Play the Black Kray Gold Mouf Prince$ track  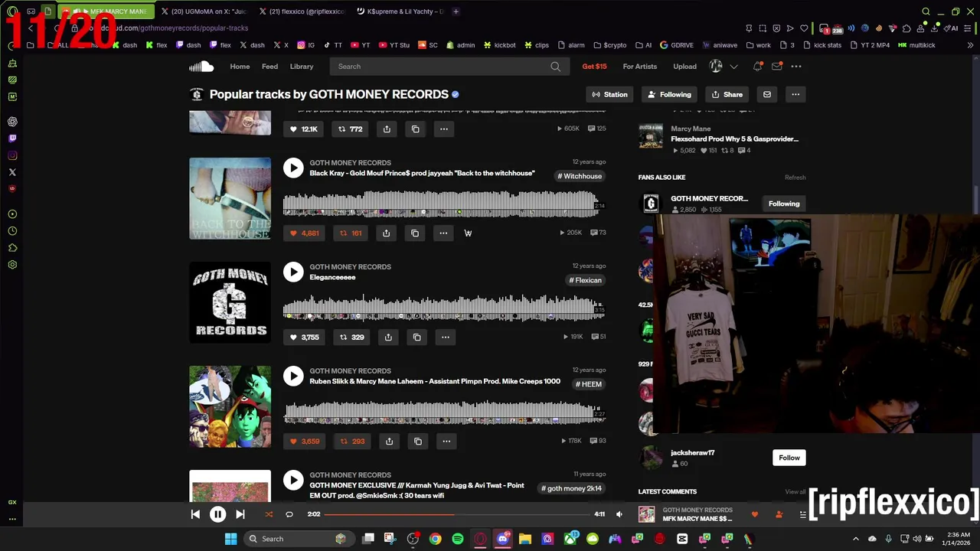pos(293,168)
